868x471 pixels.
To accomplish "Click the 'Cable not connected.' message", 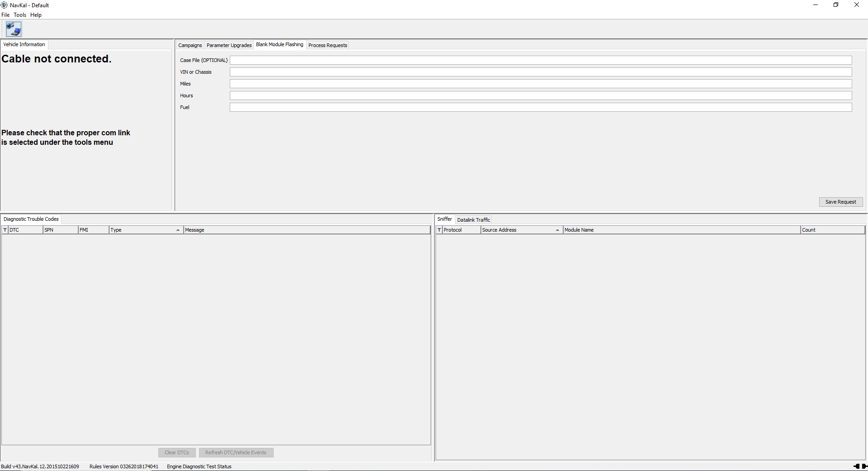I will point(57,59).
